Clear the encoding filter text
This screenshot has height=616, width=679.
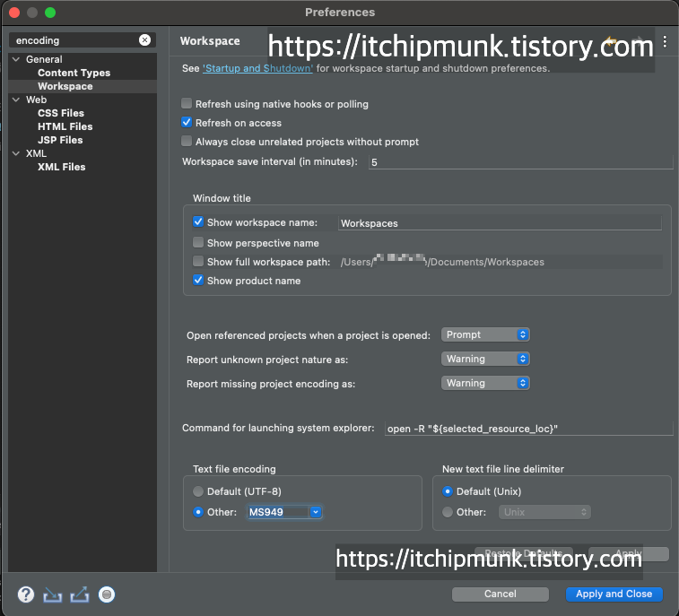(x=144, y=40)
